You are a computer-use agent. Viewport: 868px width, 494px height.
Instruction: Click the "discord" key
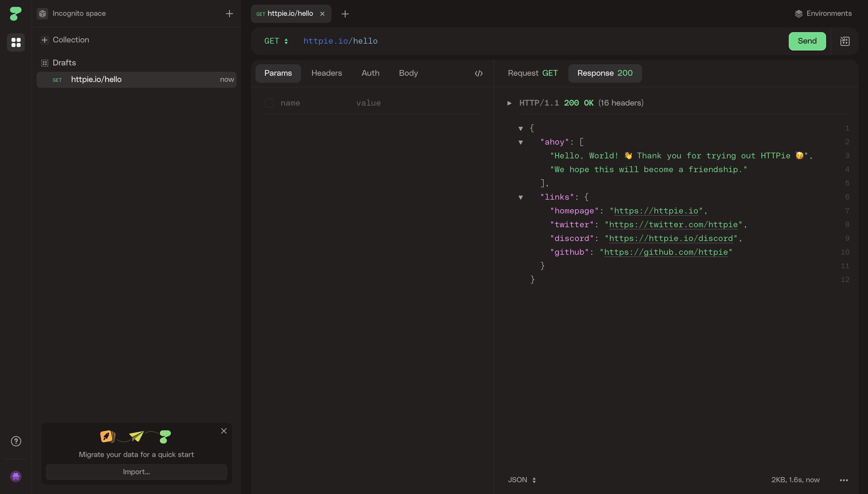click(x=571, y=238)
